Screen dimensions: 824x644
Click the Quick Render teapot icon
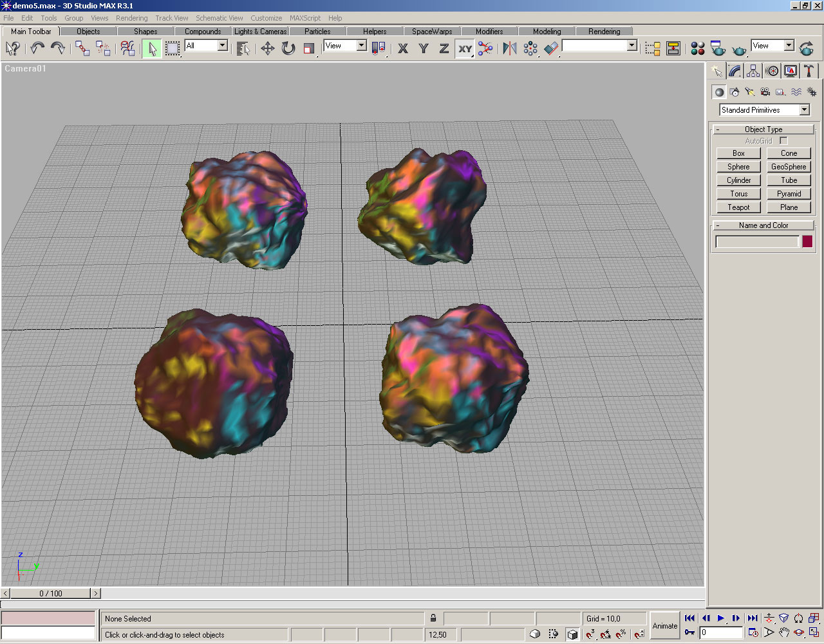[x=739, y=48]
